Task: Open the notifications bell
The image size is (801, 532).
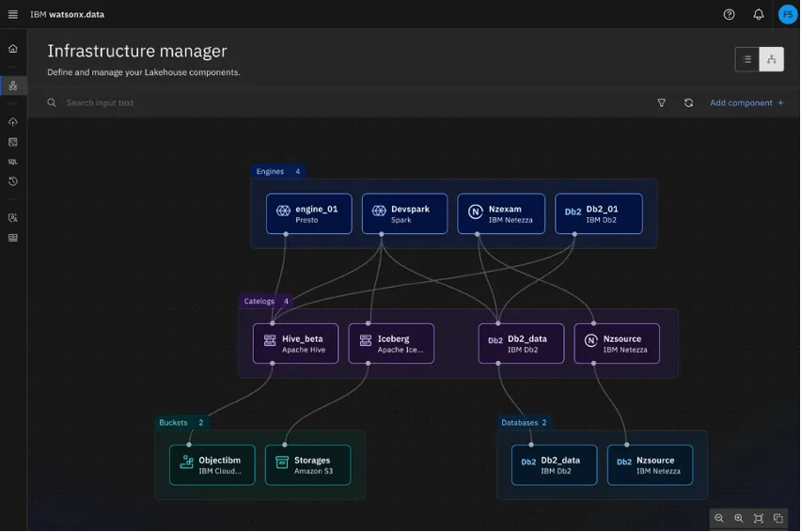Action: [x=759, y=14]
